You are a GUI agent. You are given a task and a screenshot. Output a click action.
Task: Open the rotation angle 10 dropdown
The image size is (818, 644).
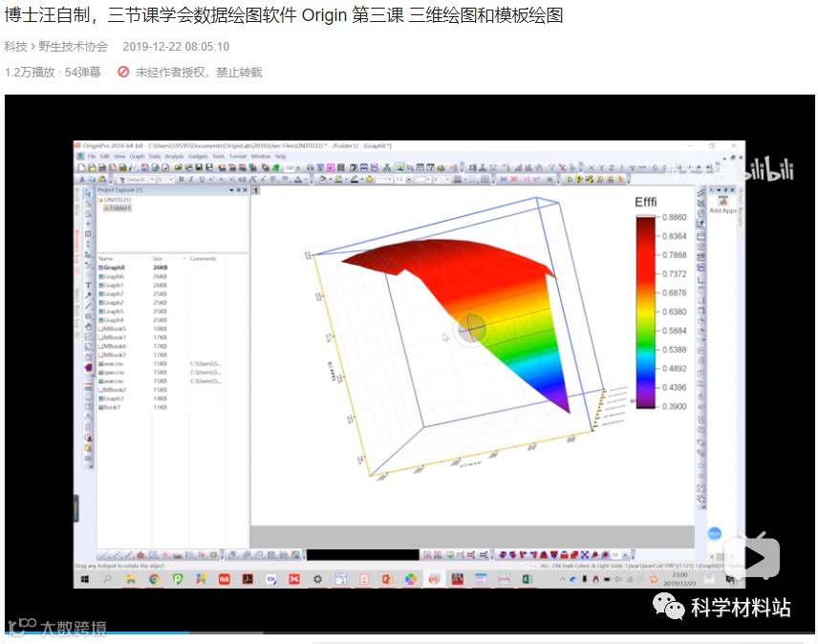(625, 555)
